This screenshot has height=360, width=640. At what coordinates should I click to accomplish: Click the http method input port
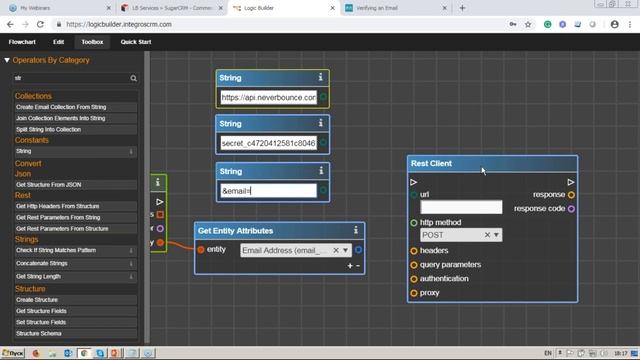coord(413,222)
